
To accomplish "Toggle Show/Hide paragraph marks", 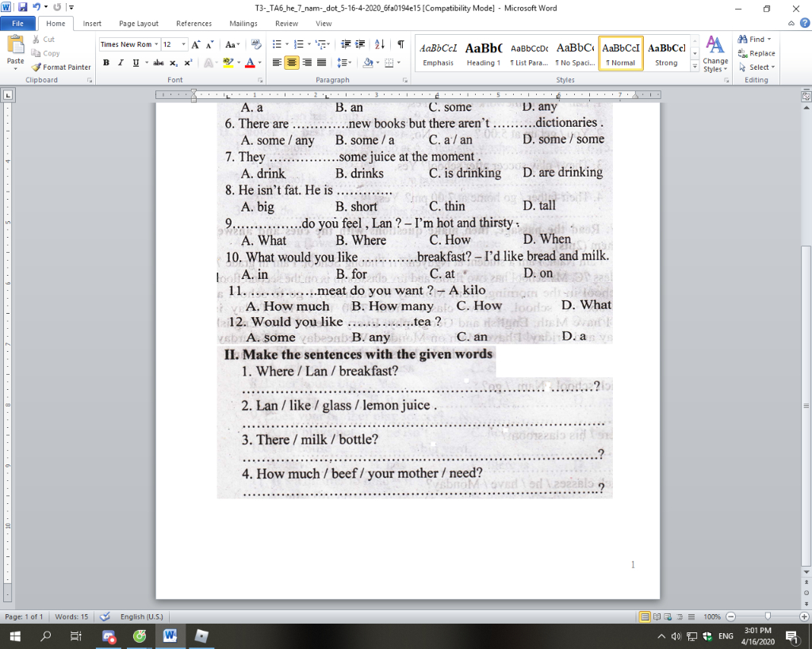I will 400,44.
